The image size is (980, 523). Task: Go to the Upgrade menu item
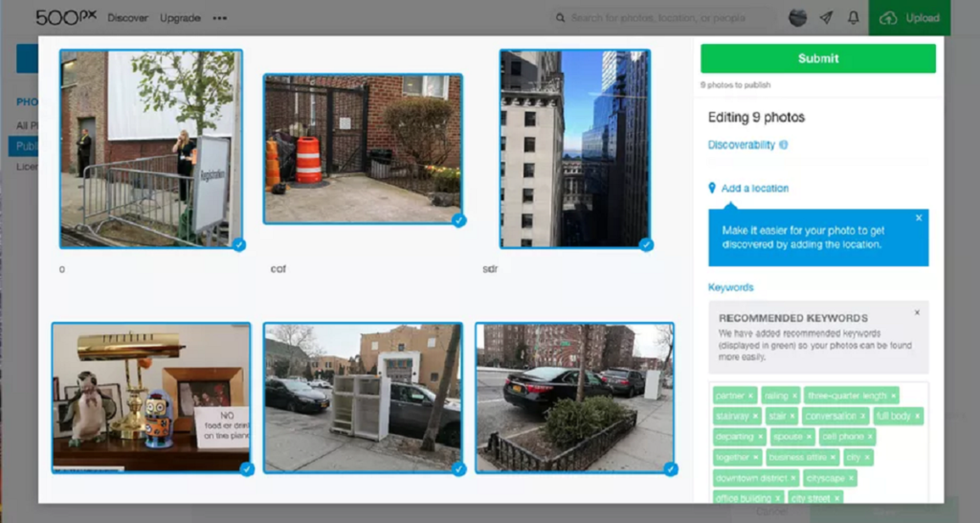point(180,18)
